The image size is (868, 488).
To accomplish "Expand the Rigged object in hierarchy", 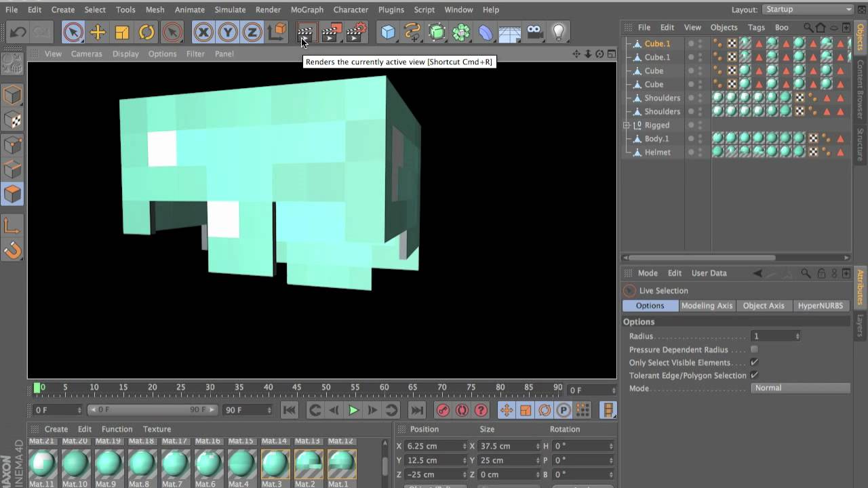I will pos(627,125).
